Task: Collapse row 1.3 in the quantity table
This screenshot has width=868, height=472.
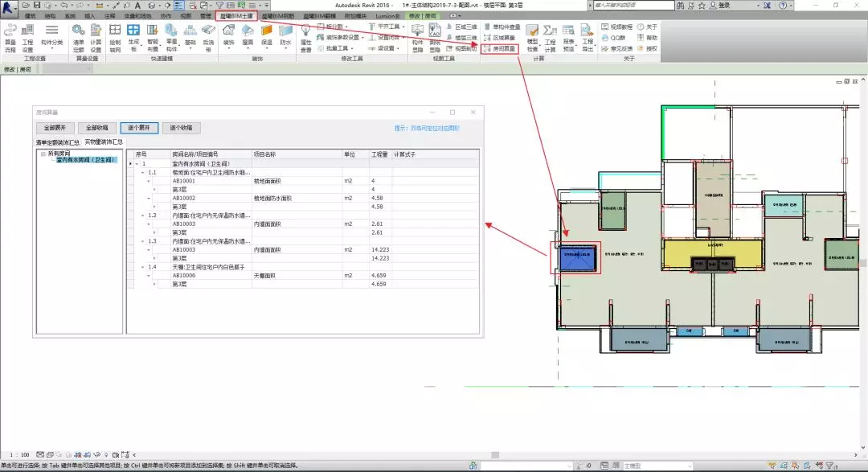Action: tap(143, 241)
